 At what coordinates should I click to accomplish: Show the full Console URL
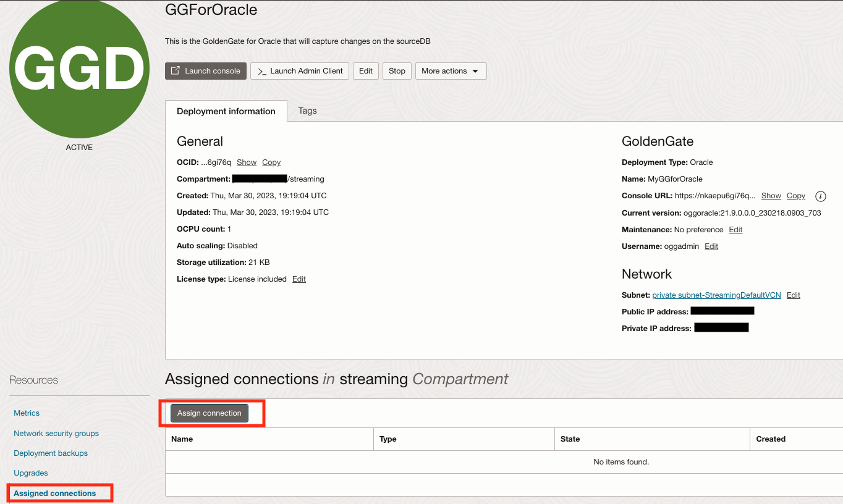tap(771, 196)
